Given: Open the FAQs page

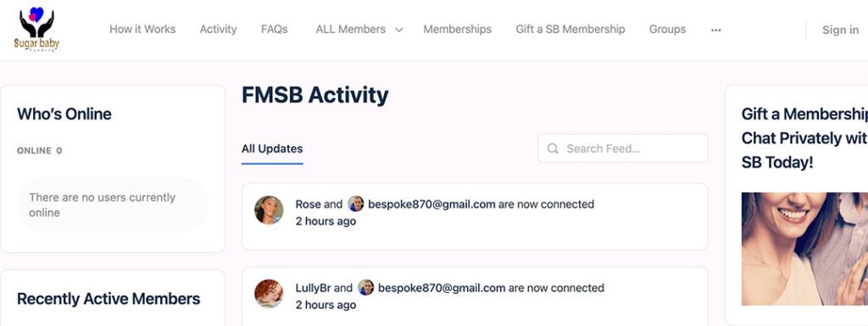Looking at the screenshot, I should [x=274, y=30].
